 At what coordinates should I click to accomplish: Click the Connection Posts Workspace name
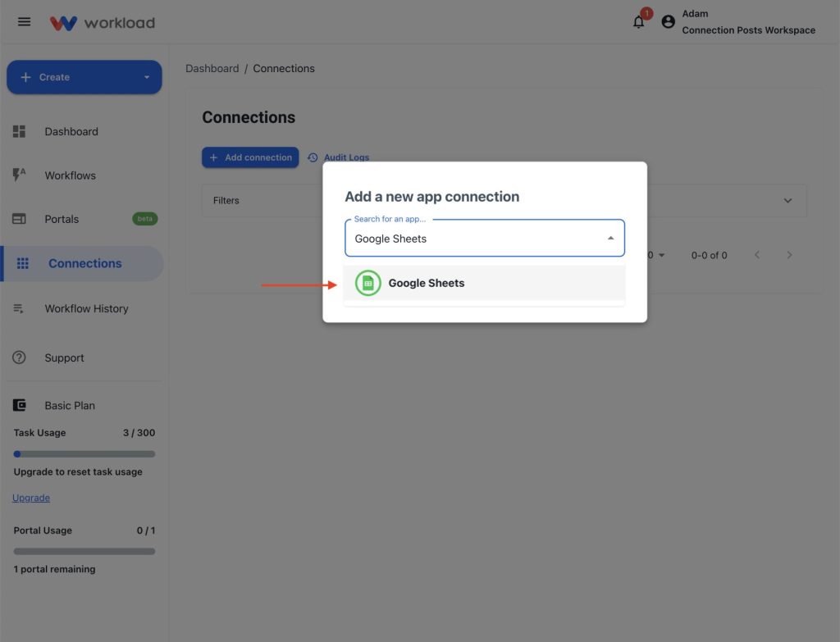[x=748, y=30]
